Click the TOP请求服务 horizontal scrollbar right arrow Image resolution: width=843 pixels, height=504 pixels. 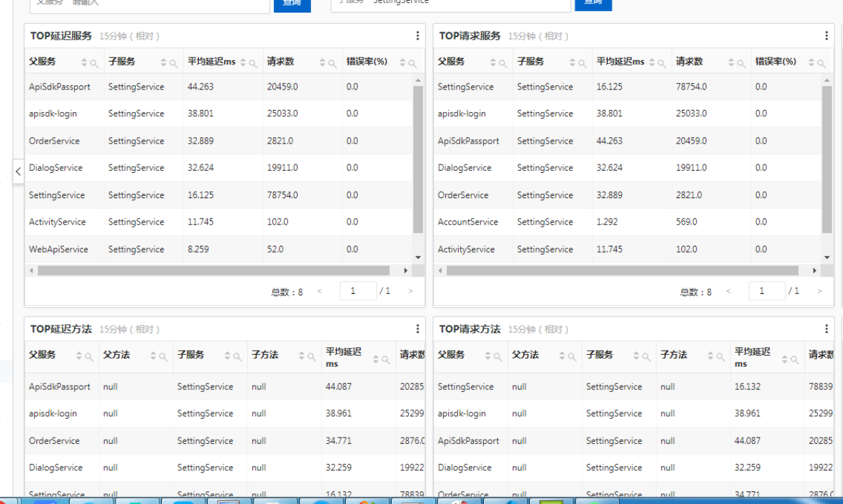coord(814,270)
